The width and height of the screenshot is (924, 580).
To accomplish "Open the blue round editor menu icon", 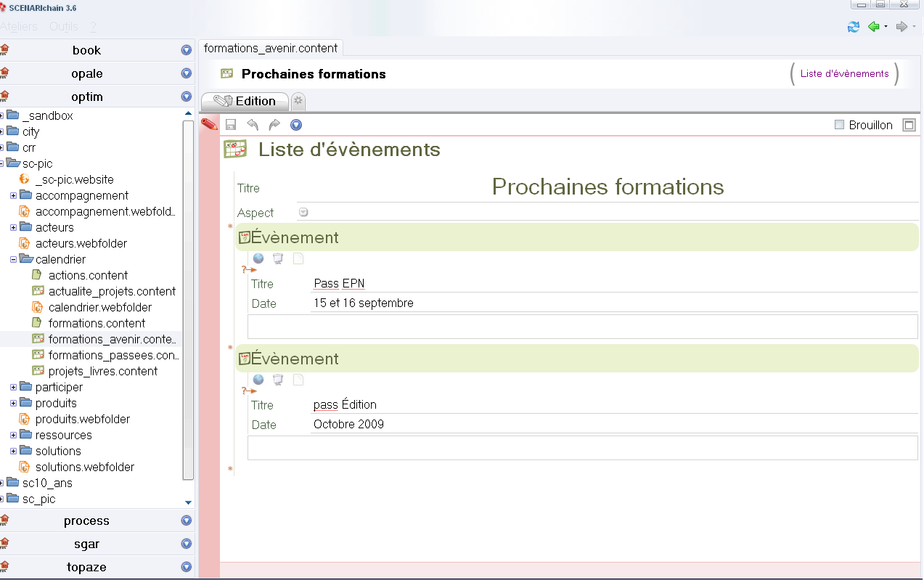I will click(296, 125).
